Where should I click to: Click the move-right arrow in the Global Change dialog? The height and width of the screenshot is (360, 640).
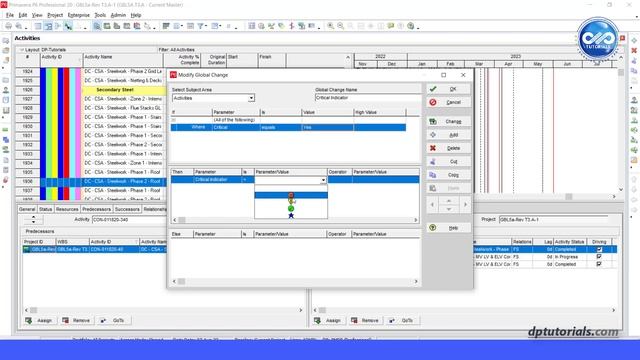[x=465, y=204]
